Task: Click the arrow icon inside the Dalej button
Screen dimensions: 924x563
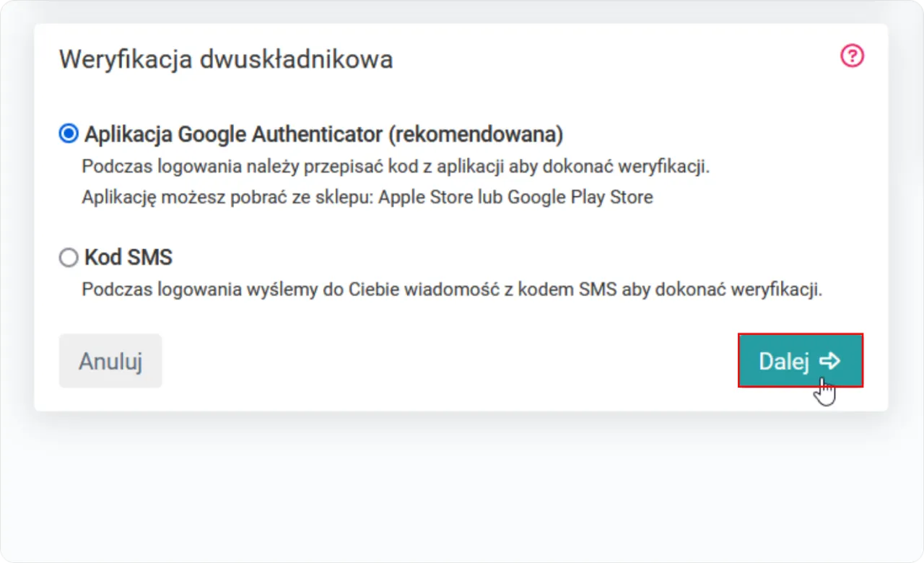Action: coord(831,361)
